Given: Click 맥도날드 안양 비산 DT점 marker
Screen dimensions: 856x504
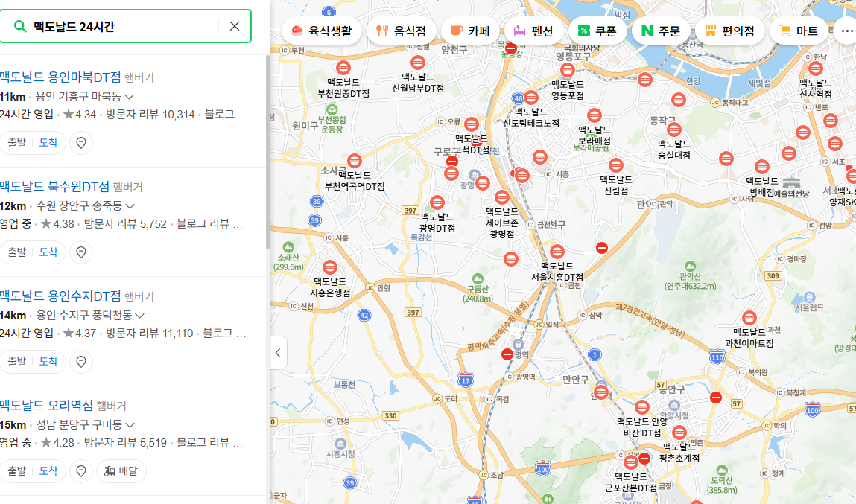Looking at the screenshot, I should tap(642, 407).
